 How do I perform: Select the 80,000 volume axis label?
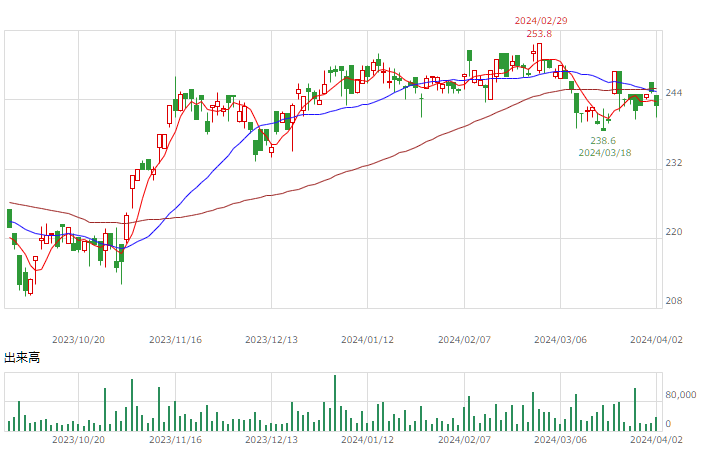pyautogui.click(x=681, y=395)
